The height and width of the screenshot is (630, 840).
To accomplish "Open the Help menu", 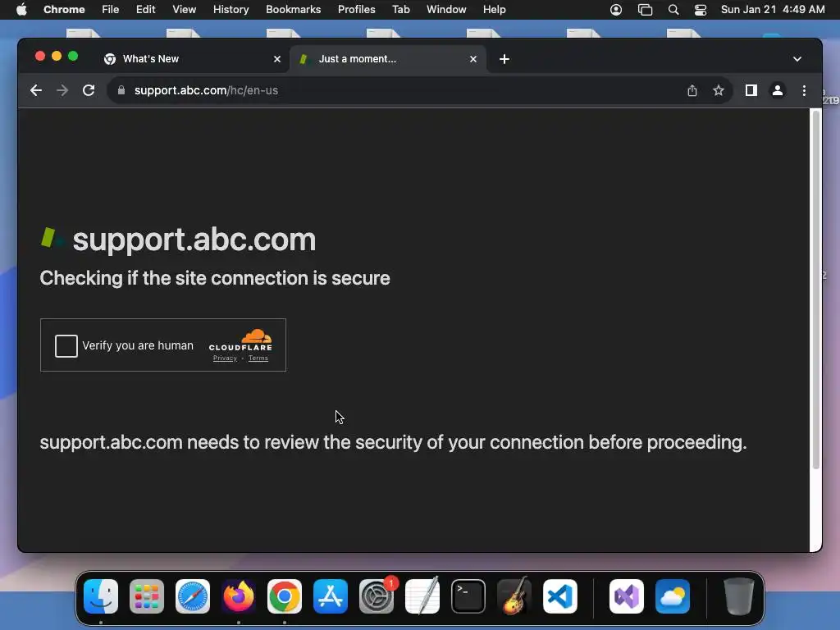I will pos(494,10).
